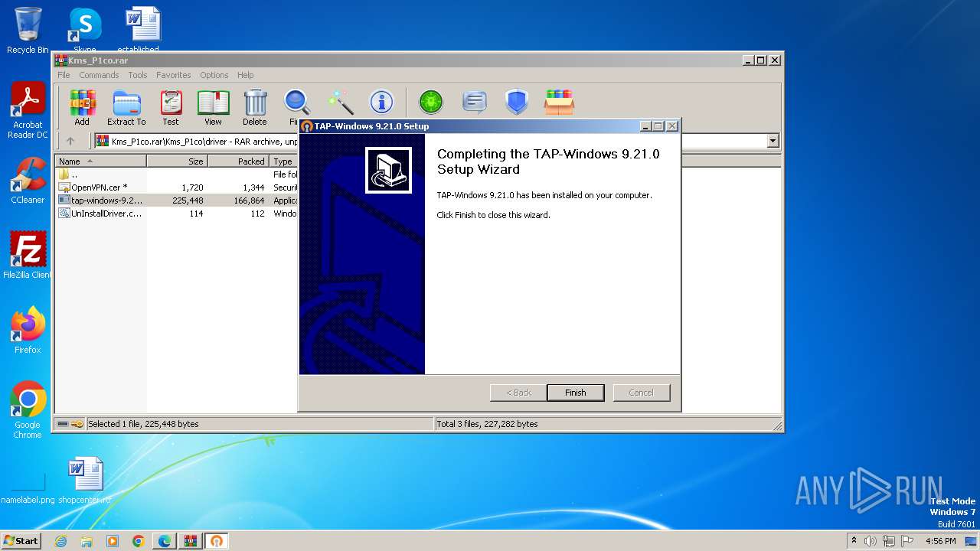
Task: Select the Skype desktop shortcut
Action: 84,31
